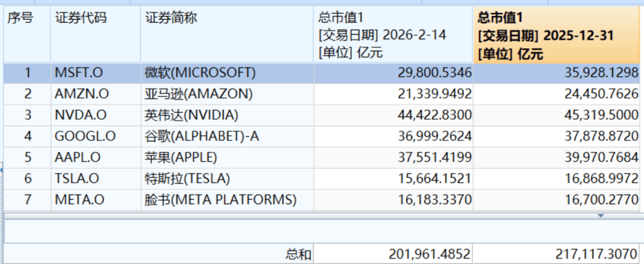This screenshot has width=644, height=264.
Task: Click the 总和 total label
Action: tap(297, 255)
